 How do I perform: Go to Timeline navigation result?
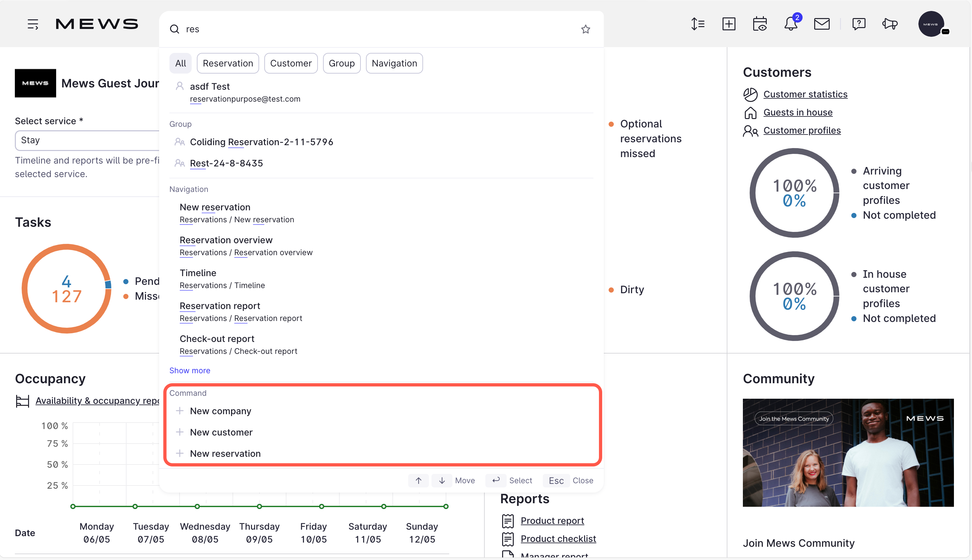click(x=381, y=279)
